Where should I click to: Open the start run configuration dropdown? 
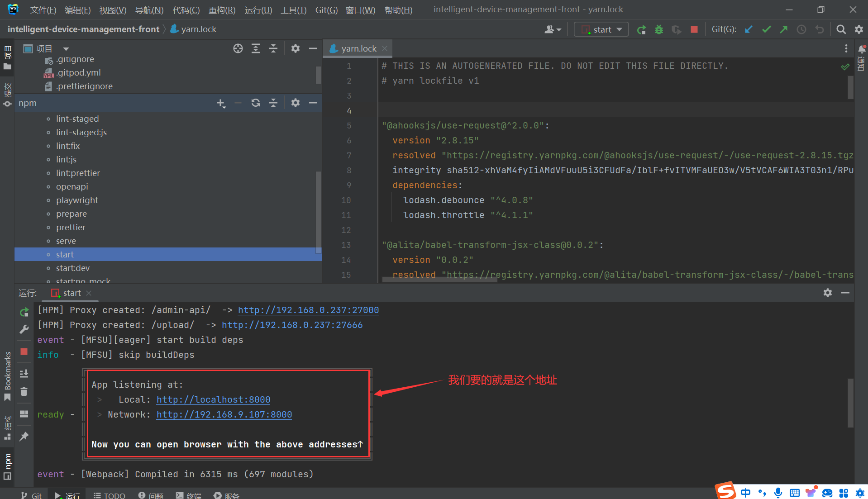[601, 29]
